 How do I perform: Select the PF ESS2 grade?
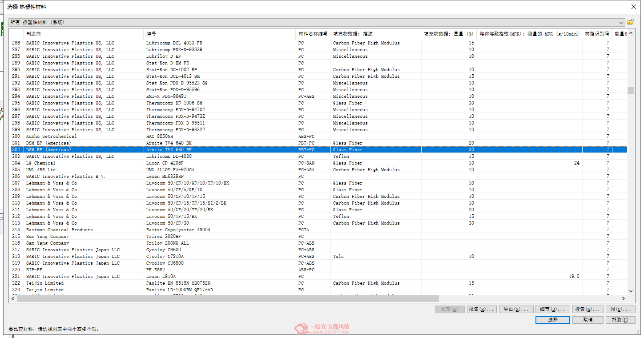pyautogui.click(x=156, y=270)
